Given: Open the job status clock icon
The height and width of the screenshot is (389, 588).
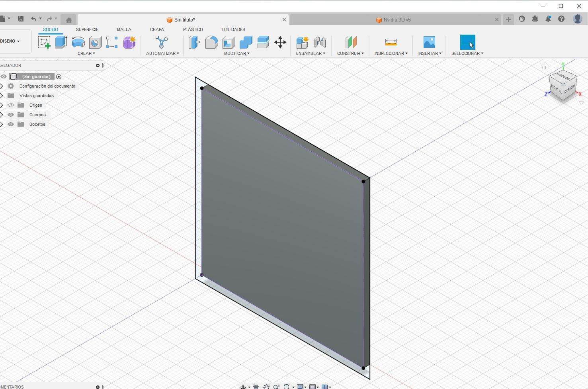Looking at the screenshot, I should tap(535, 19).
